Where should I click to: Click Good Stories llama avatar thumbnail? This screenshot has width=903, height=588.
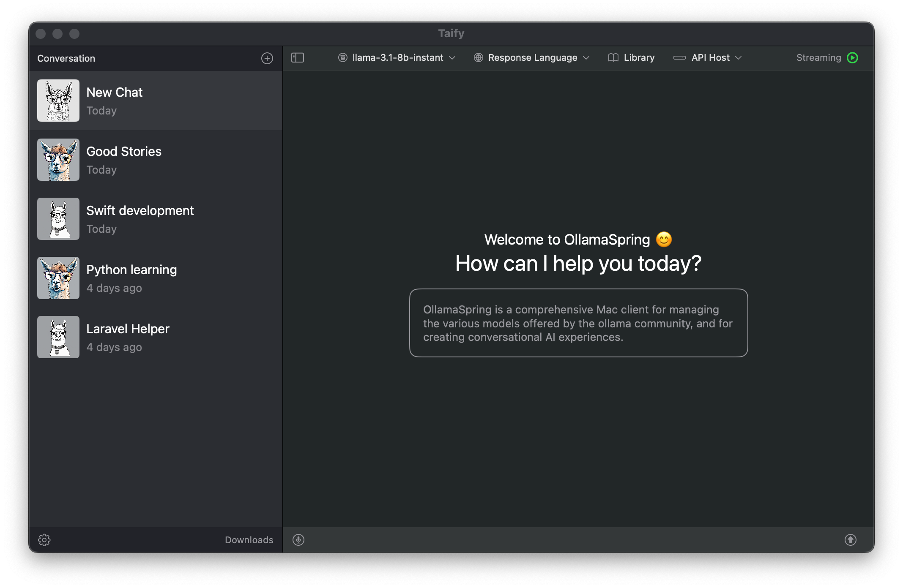58,160
